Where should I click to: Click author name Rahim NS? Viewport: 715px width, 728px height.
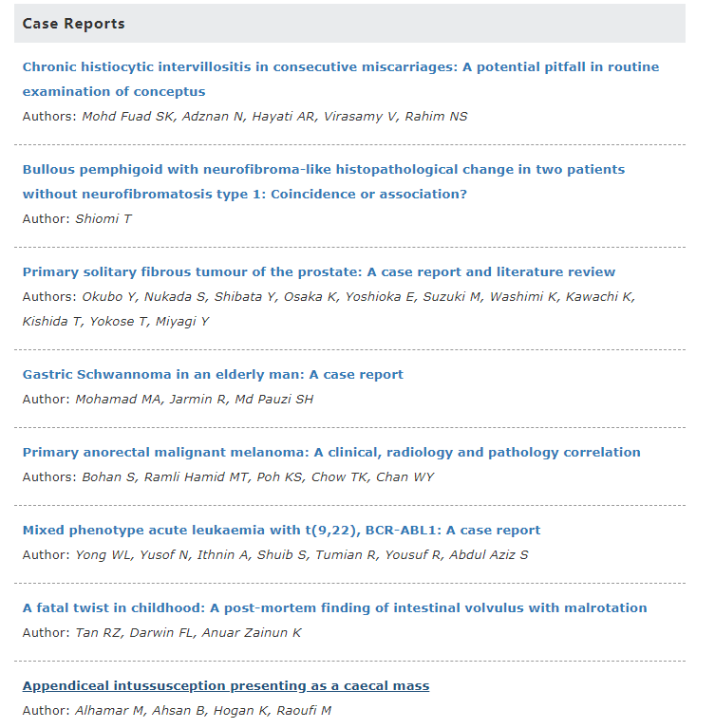pos(436,116)
